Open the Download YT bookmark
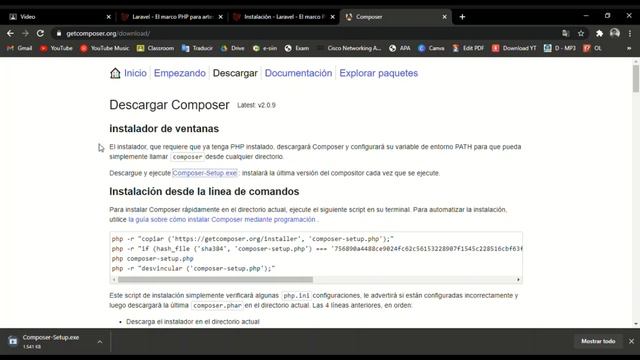Image resolution: width=640 pixels, height=360 pixels. [x=514, y=48]
